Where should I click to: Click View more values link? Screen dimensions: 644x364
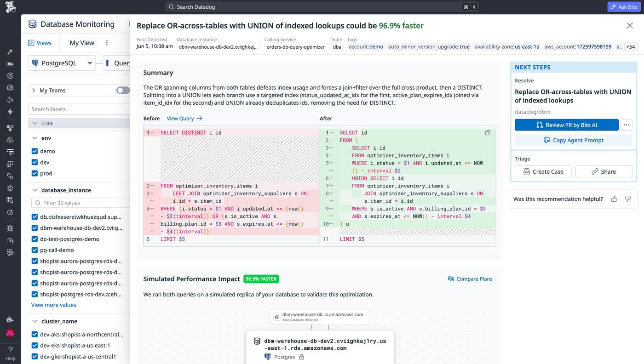point(54,305)
